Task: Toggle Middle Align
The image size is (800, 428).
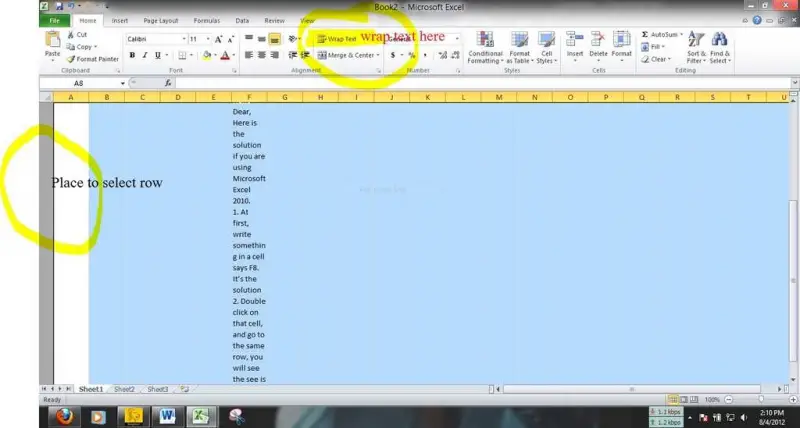Action: 261,39
